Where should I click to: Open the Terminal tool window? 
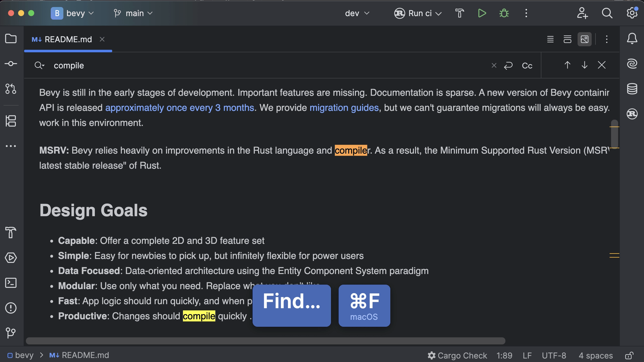pyautogui.click(x=11, y=283)
